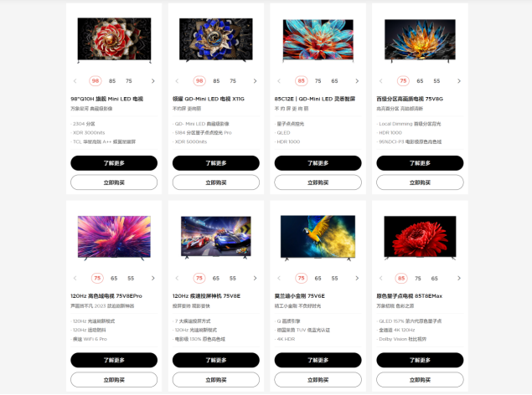This screenshot has height=395, width=532.
Task: Click next size arrow on 75V6E card
Action: [357, 278]
